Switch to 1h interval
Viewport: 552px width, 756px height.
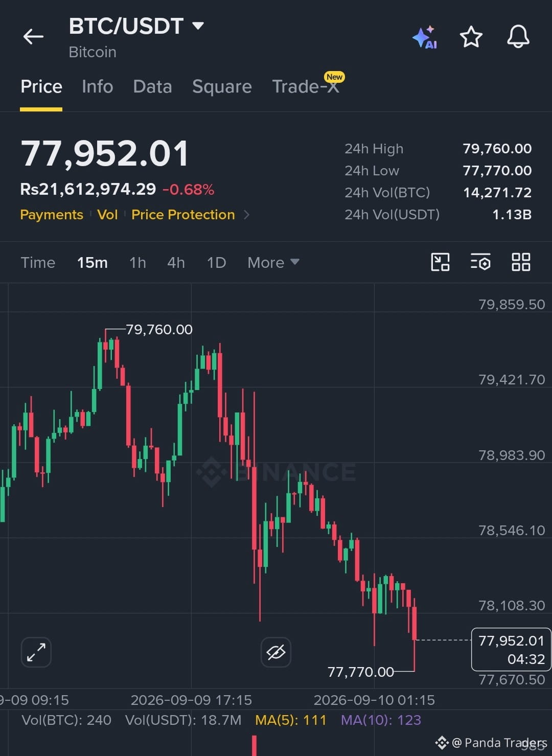[137, 263]
